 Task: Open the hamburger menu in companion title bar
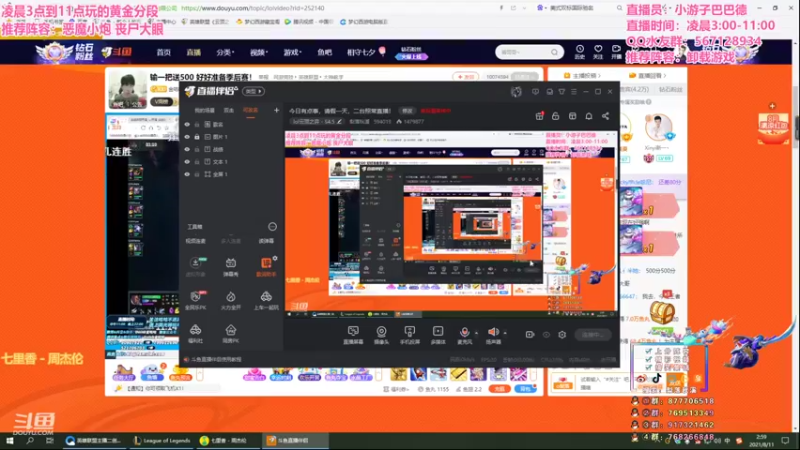(x=574, y=91)
